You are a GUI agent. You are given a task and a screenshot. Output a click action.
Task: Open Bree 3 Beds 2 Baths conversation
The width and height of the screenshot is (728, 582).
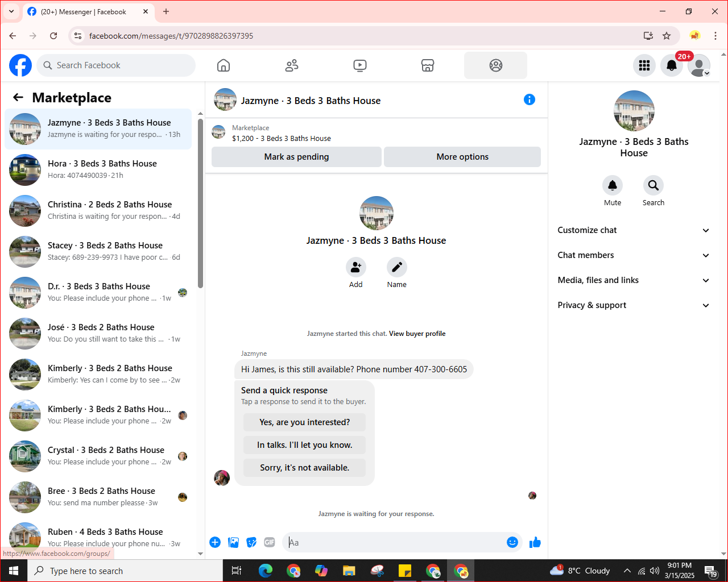pos(98,497)
